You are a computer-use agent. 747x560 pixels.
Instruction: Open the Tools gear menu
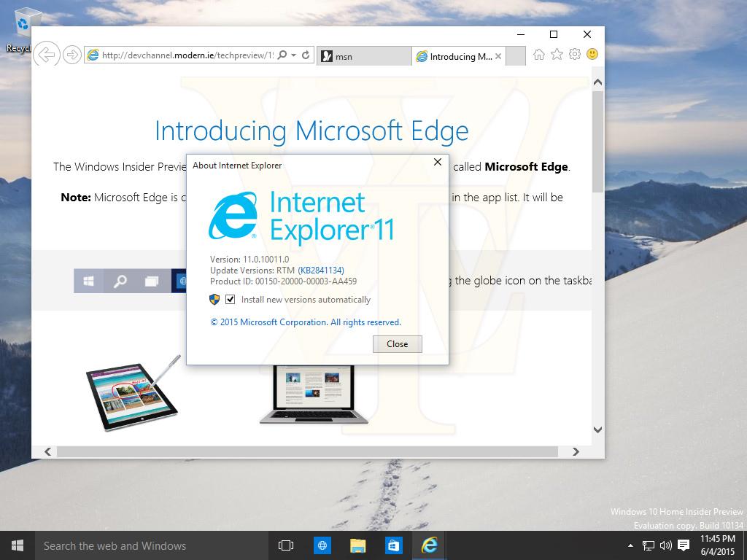(x=575, y=54)
